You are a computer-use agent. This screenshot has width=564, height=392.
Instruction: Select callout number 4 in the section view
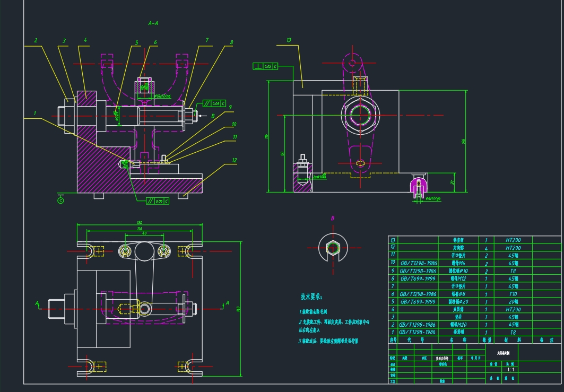(x=85, y=40)
